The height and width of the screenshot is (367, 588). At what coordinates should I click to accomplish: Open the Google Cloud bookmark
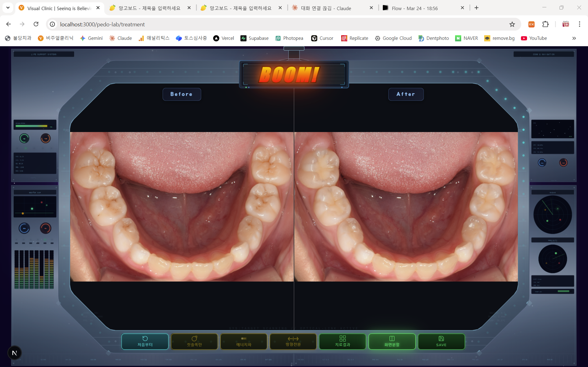394,38
